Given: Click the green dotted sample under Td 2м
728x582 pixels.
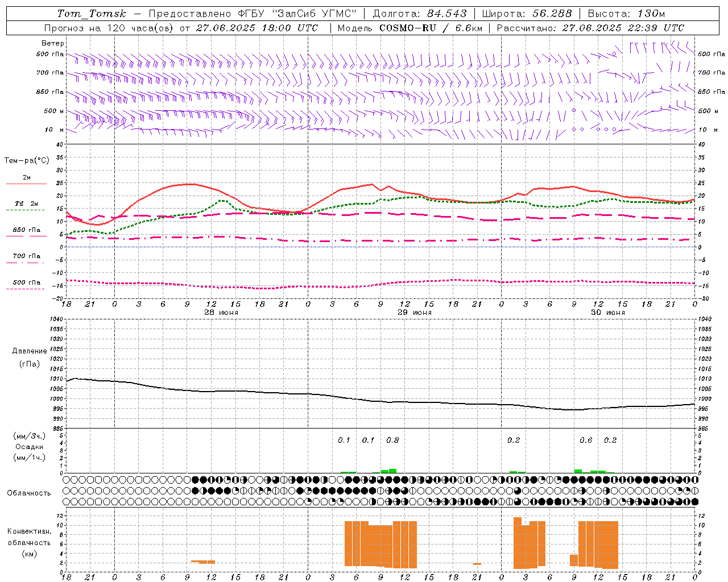Looking at the screenshot, I should point(25,210).
